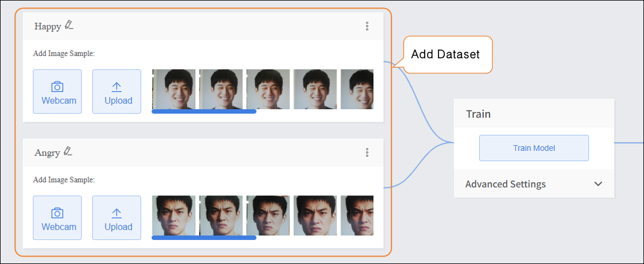The height and width of the screenshot is (264, 644).
Task: Click the pencil edit icon beside Happy
Action: [69, 25]
